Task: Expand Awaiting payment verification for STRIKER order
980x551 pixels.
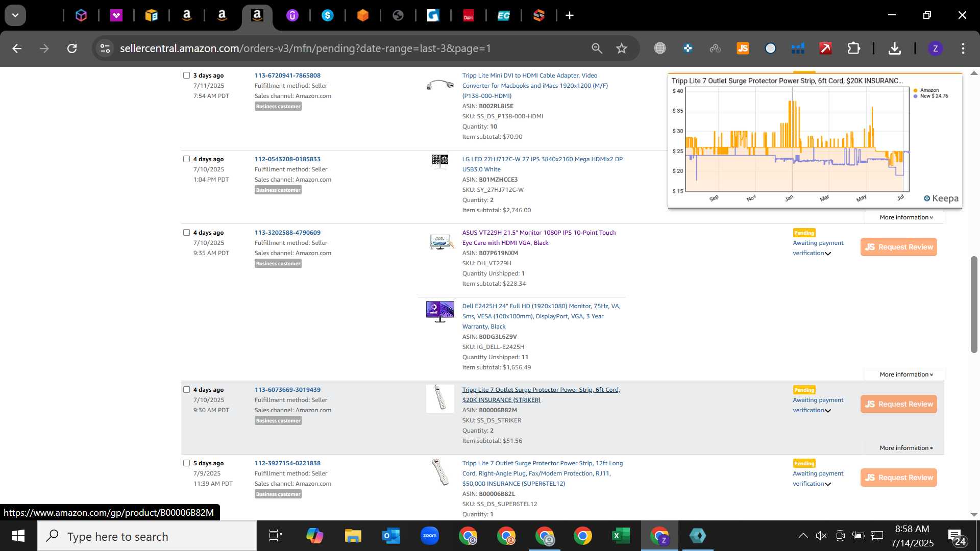Action: 818,405
